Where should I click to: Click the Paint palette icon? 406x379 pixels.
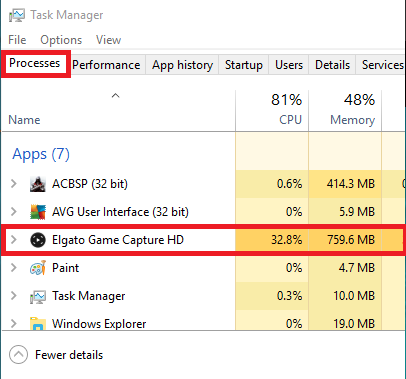coord(38,268)
